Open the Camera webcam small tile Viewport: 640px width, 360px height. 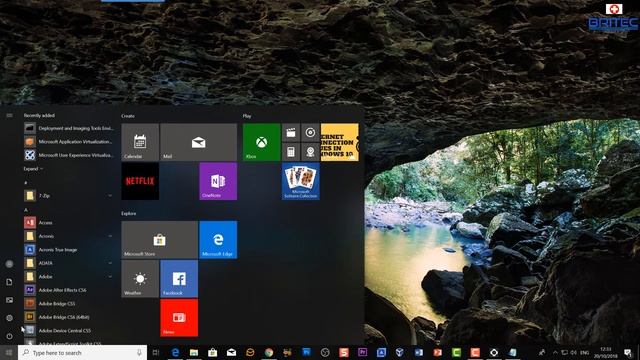click(310, 152)
